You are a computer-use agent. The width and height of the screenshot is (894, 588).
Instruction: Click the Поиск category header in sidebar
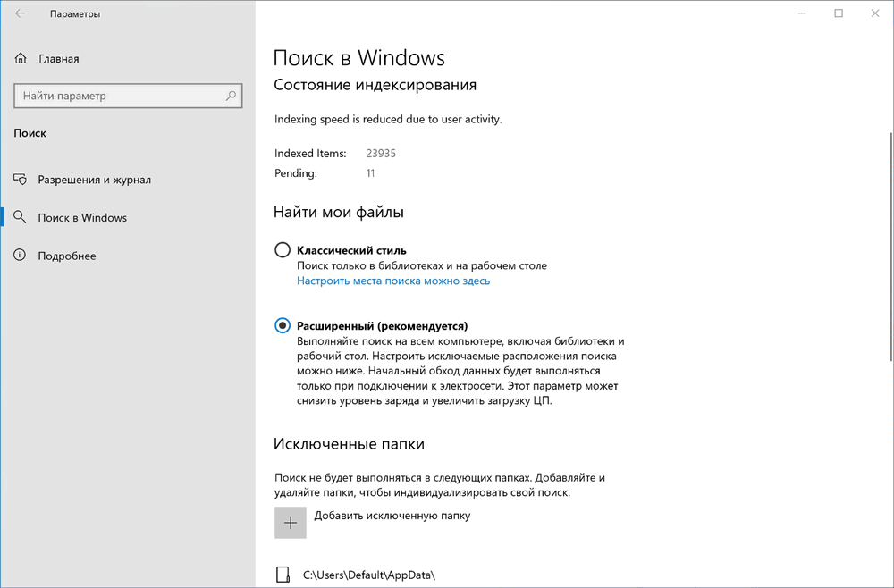pos(30,133)
